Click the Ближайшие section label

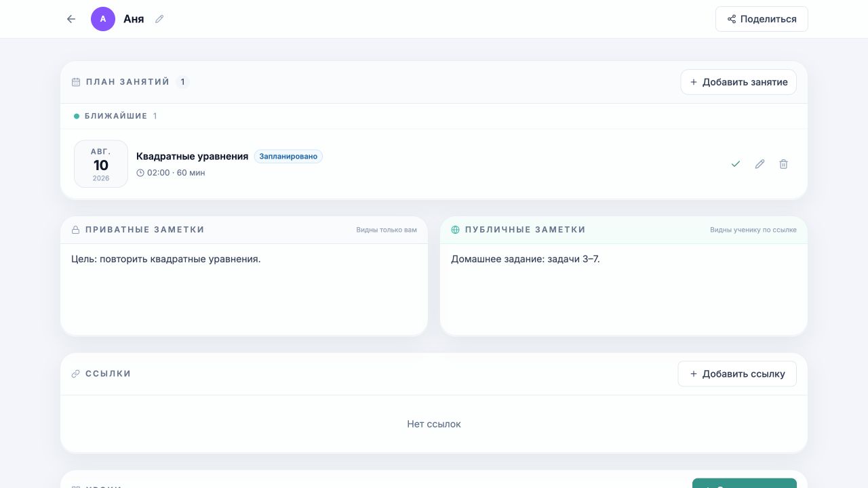[x=116, y=116]
